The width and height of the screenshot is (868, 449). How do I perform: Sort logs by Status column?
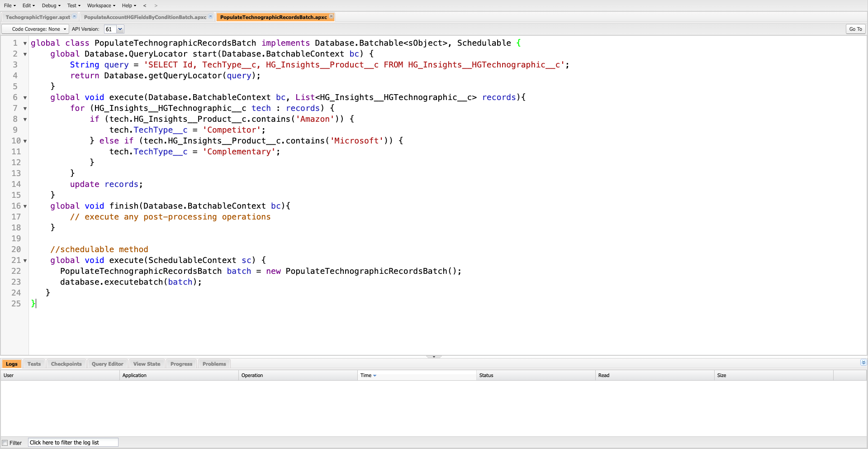point(536,375)
